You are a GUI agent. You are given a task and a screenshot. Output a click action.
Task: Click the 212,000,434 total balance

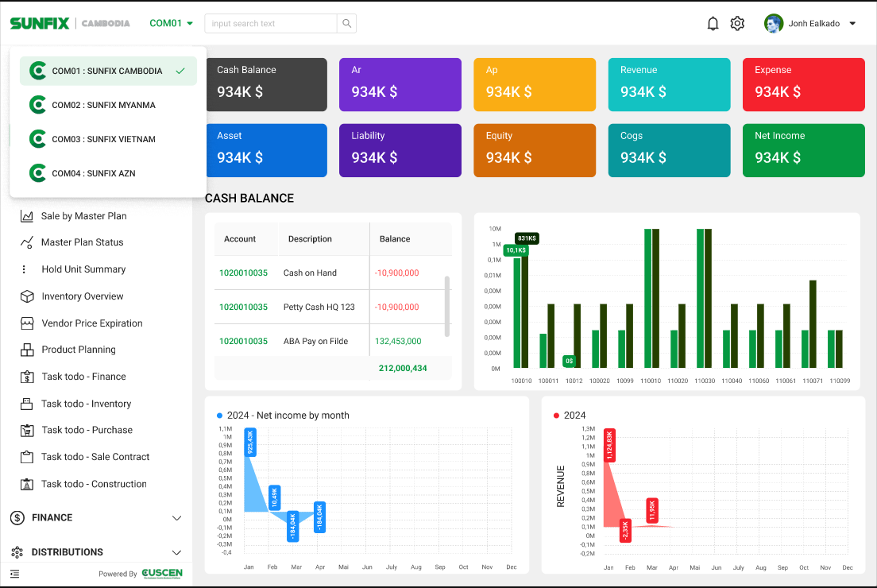[403, 368]
